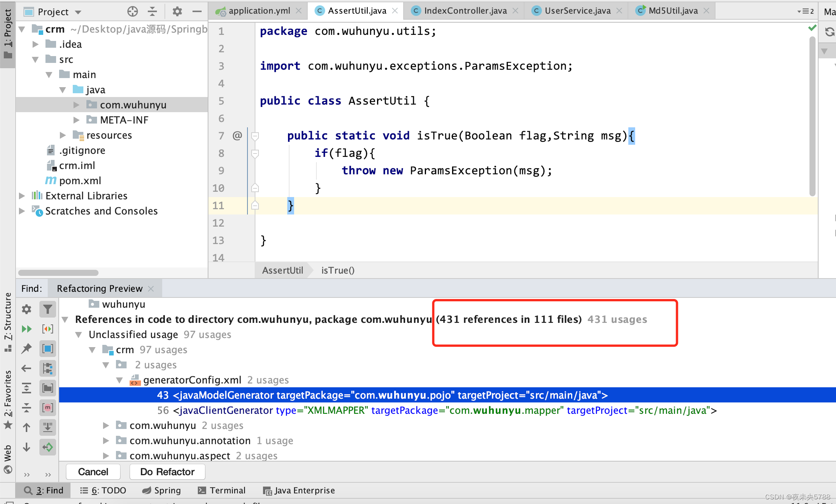Click the Expand All icon in Find panel

27,388
